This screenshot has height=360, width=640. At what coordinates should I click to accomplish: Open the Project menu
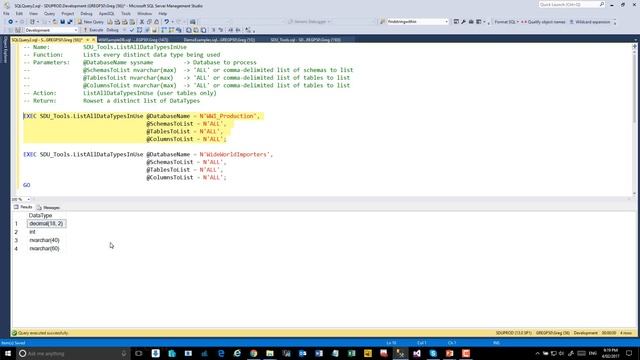pyautogui.click(x=67, y=13)
